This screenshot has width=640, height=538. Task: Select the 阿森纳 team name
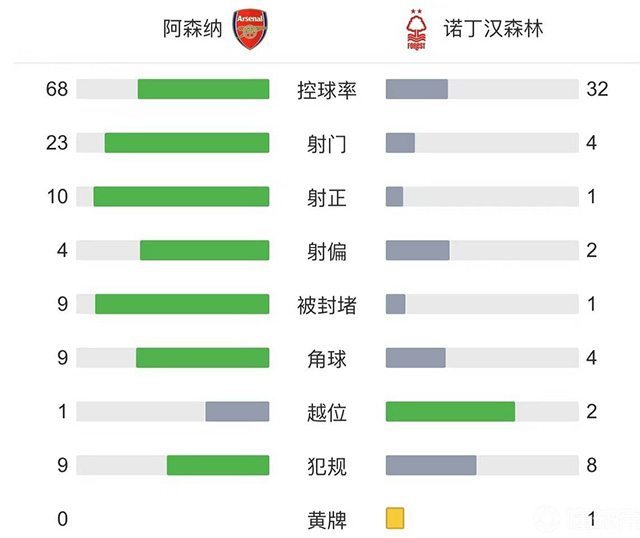[x=193, y=30]
